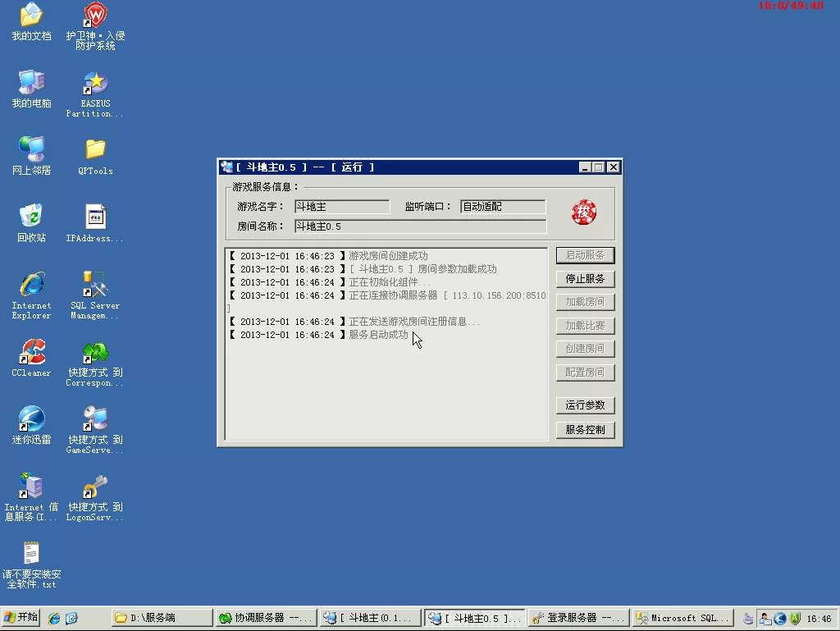Image resolution: width=840 pixels, height=631 pixels.
Task: Click the 监听端口 field showing 自动适配
Action: pyautogui.click(x=503, y=206)
